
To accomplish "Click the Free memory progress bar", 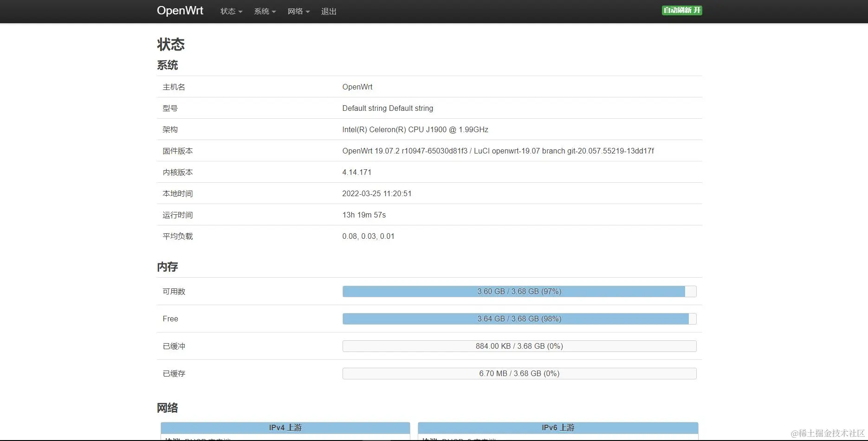I will 519,319.
